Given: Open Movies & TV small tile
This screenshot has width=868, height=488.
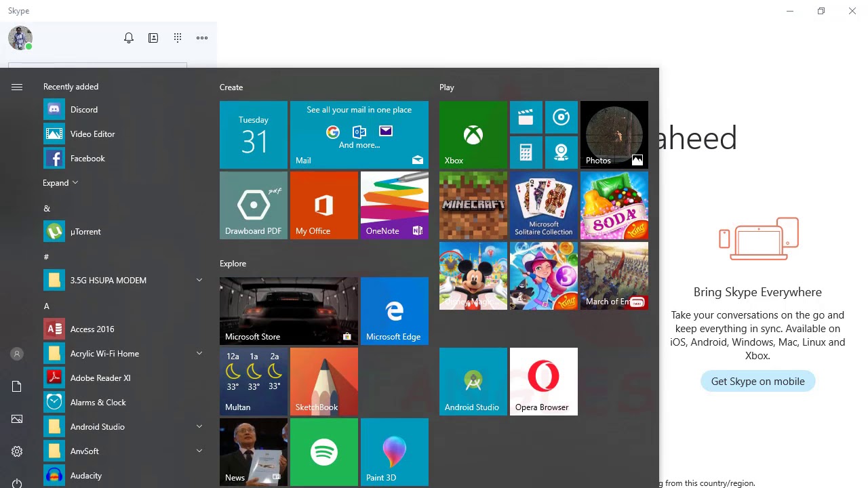Looking at the screenshot, I should (526, 117).
